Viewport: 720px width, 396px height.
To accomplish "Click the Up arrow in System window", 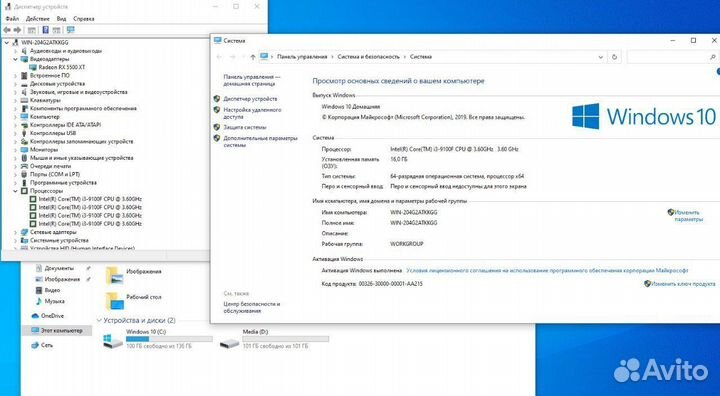I will pyautogui.click(x=253, y=57).
